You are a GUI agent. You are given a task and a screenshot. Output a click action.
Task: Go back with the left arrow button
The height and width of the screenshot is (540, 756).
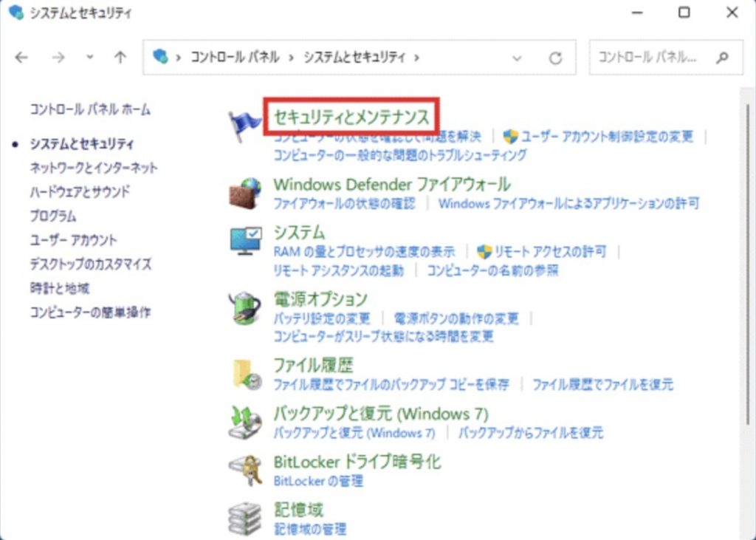tap(21, 58)
